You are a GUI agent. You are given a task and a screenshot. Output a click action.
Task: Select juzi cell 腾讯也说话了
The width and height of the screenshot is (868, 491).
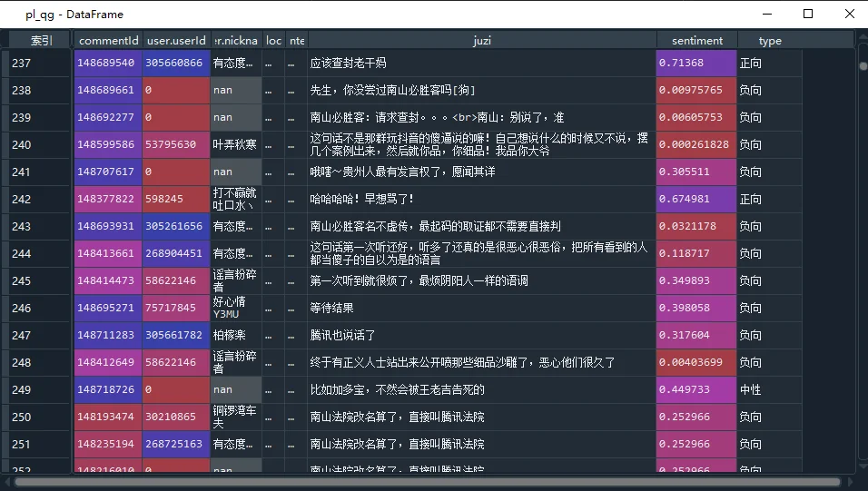[x=481, y=335]
